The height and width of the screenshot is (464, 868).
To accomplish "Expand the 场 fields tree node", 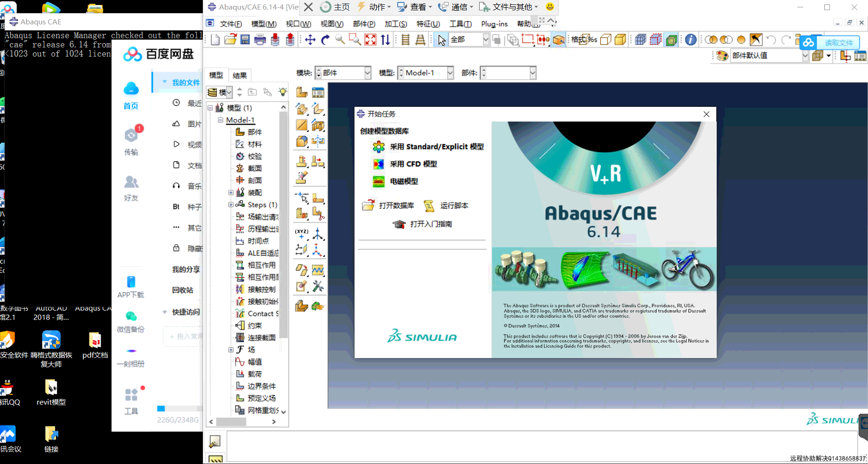I will pos(230,350).
